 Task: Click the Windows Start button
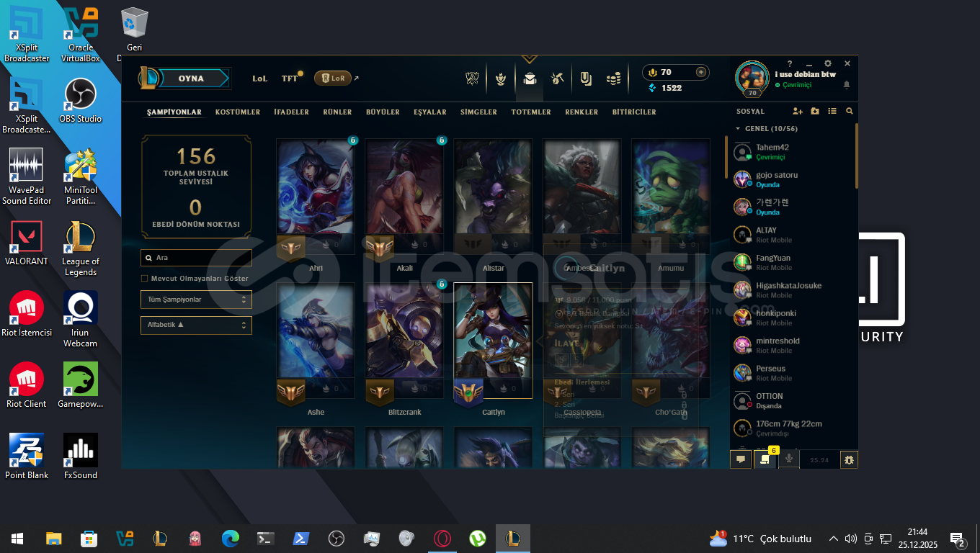pos(17,539)
